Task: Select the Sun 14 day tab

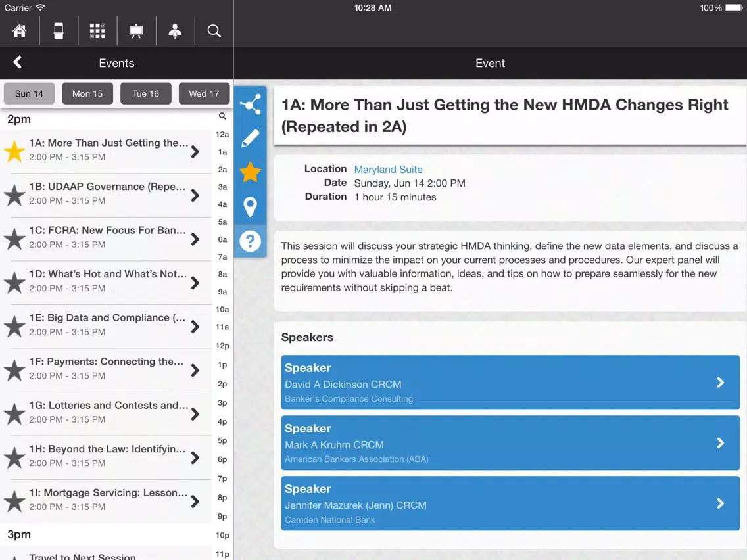Action: coord(29,93)
